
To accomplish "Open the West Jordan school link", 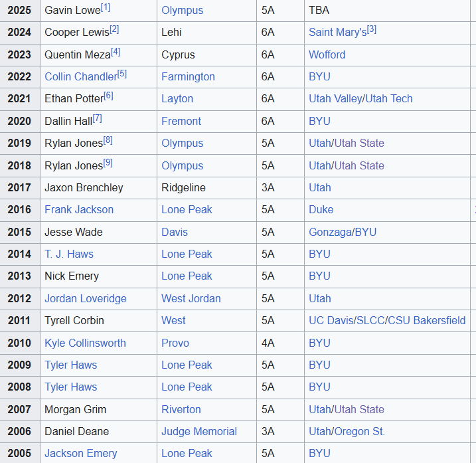I will (191, 299).
